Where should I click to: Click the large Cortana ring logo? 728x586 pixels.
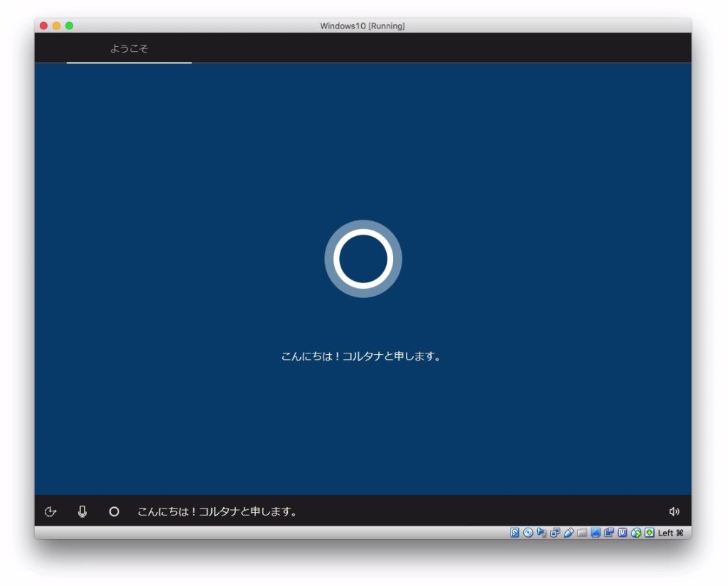click(363, 259)
